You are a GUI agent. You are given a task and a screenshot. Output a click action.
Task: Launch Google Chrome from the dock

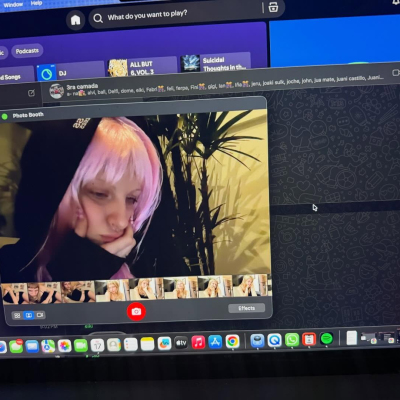[x=232, y=341]
